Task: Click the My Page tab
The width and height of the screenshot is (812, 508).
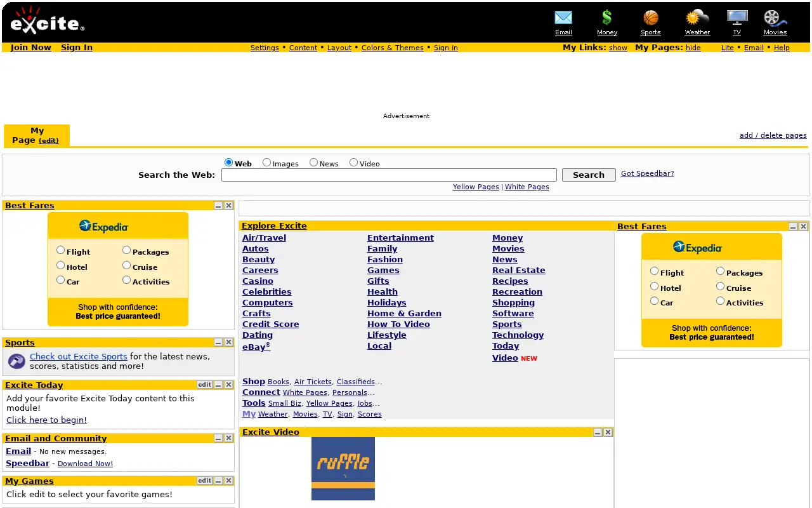Action: click(37, 135)
